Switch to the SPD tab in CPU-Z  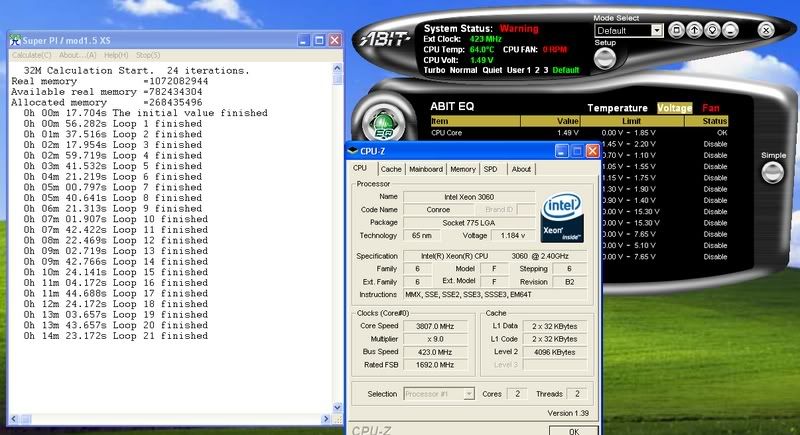click(x=490, y=169)
